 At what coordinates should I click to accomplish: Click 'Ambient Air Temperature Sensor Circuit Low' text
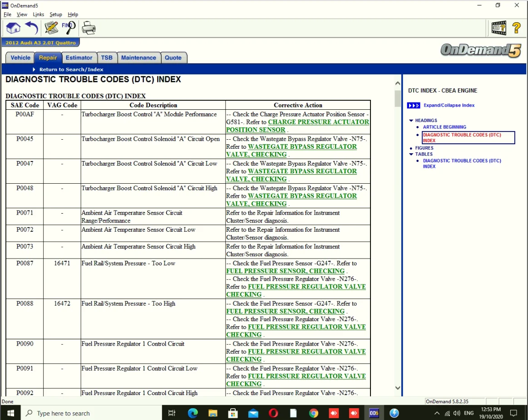point(138,230)
